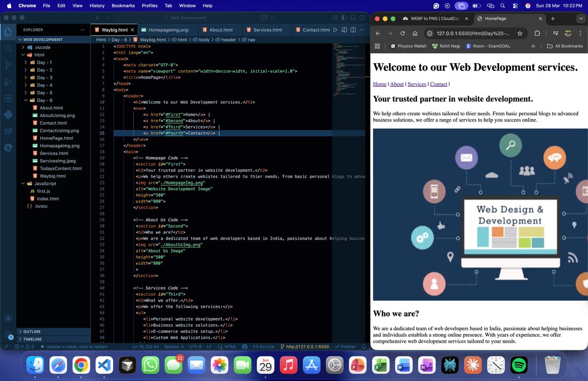Open Spotify from the Dock
This screenshot has height=381, width=588.
click(519, 365)
